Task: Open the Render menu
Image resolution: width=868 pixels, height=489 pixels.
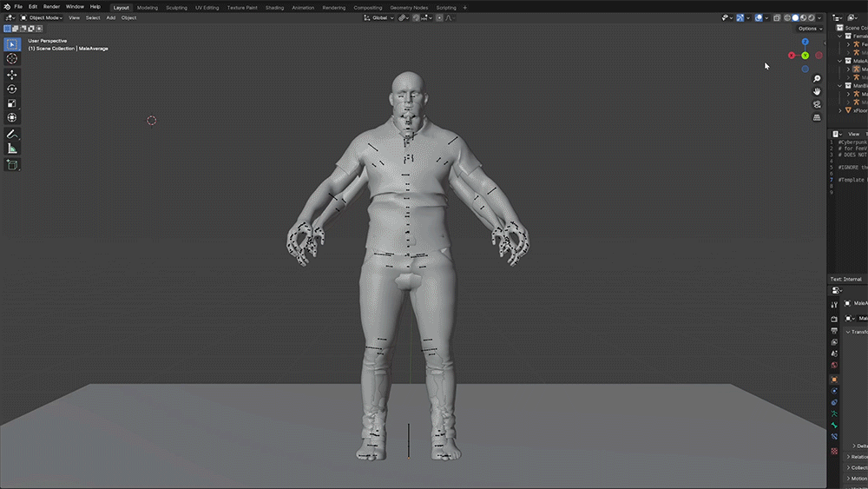Action: click(x=52, y=7)
